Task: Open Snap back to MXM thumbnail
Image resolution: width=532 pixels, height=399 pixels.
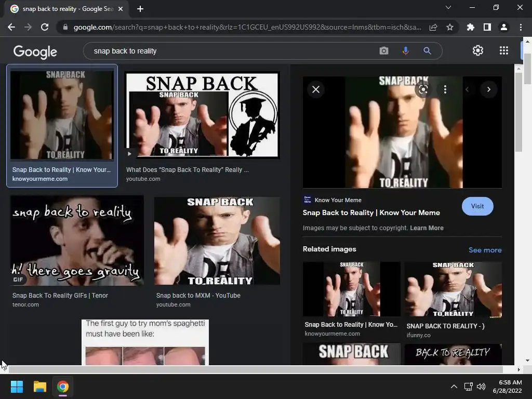Action: pos(217,241)
